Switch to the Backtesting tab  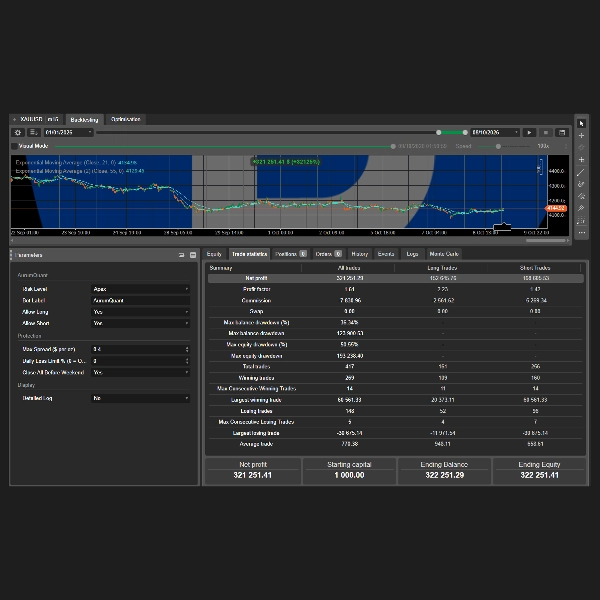pyautogui.click(x=85, y=120)
